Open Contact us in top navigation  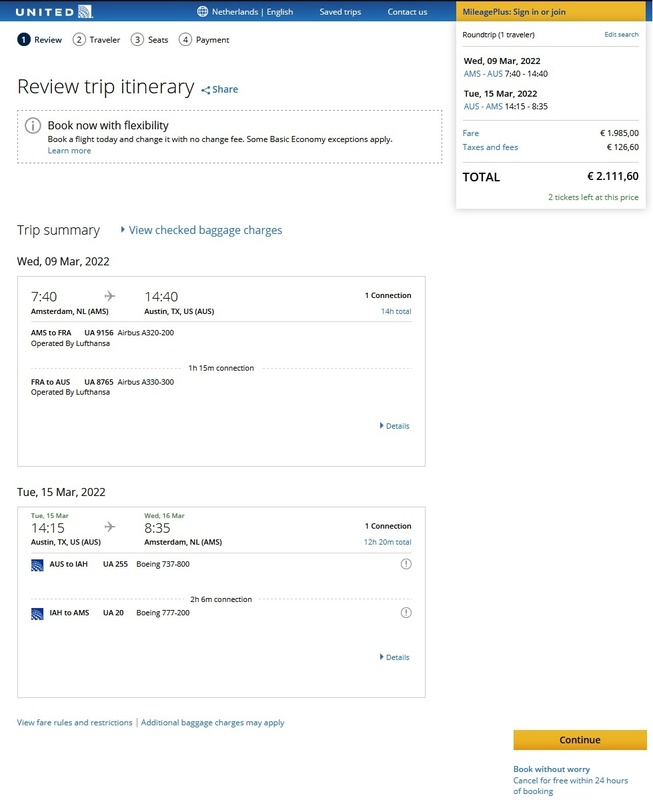(x=407, y=12)
